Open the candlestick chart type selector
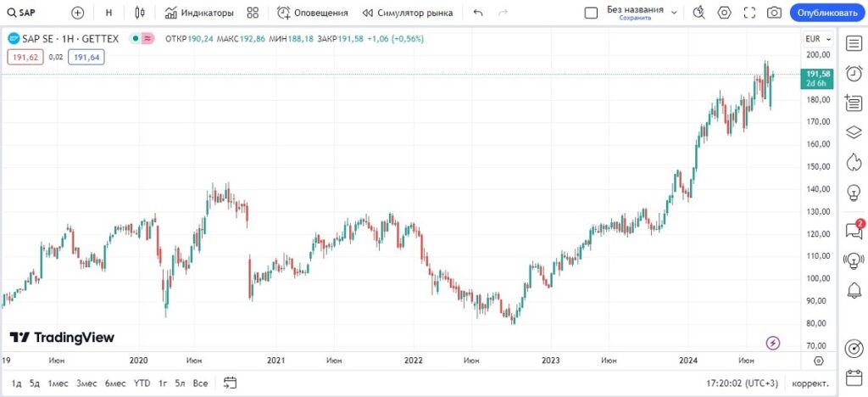 point(140,12)
